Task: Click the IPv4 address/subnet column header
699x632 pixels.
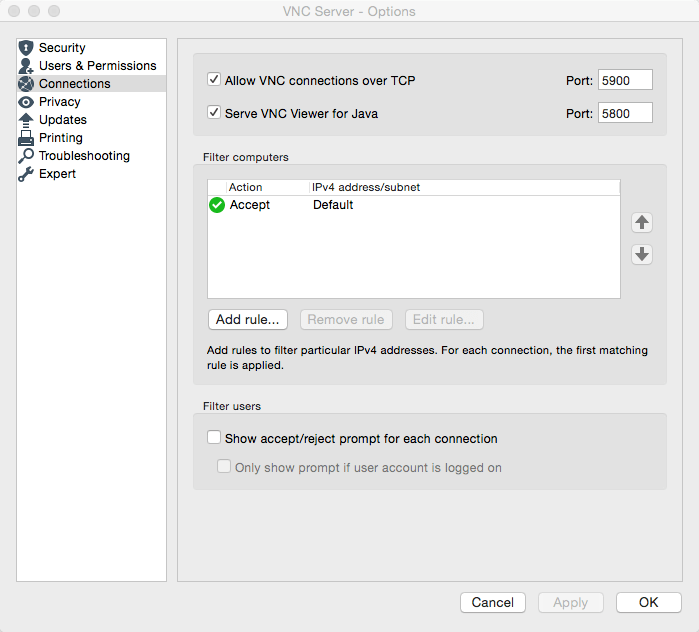Action: pyautogui.click(x=465, y=187)
